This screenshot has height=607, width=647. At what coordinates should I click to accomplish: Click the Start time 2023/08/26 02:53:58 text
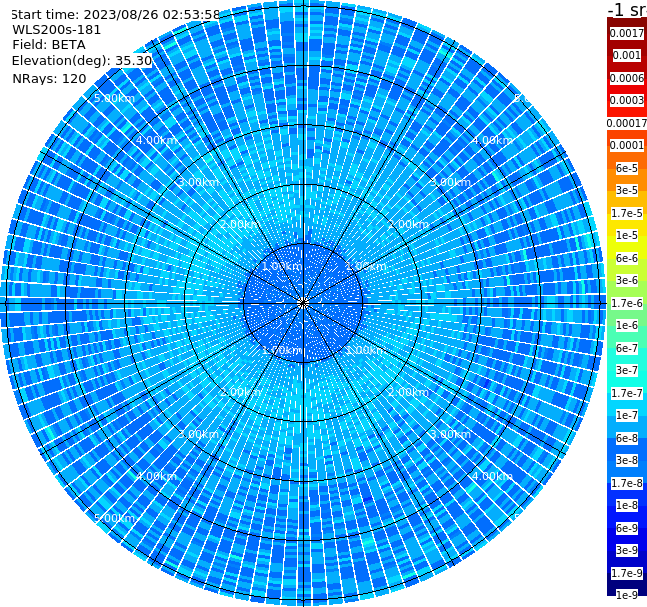(x=116, y=15)
